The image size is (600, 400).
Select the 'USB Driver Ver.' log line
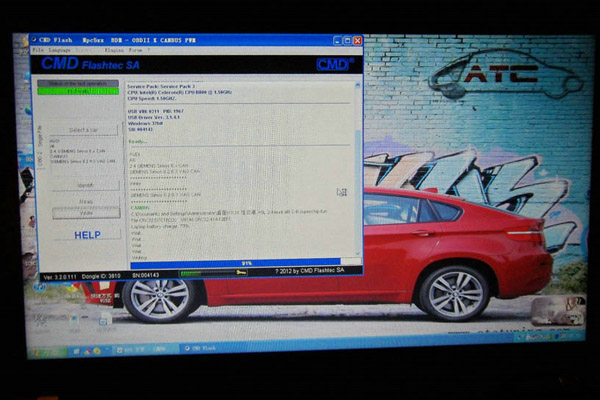click(x=153, y=117)
